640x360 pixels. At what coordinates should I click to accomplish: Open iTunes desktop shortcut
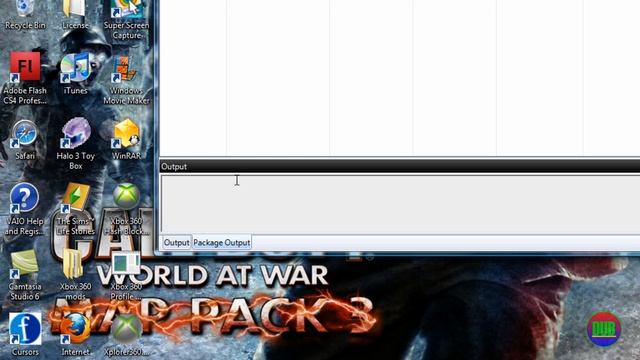click(x=76, y=73)
